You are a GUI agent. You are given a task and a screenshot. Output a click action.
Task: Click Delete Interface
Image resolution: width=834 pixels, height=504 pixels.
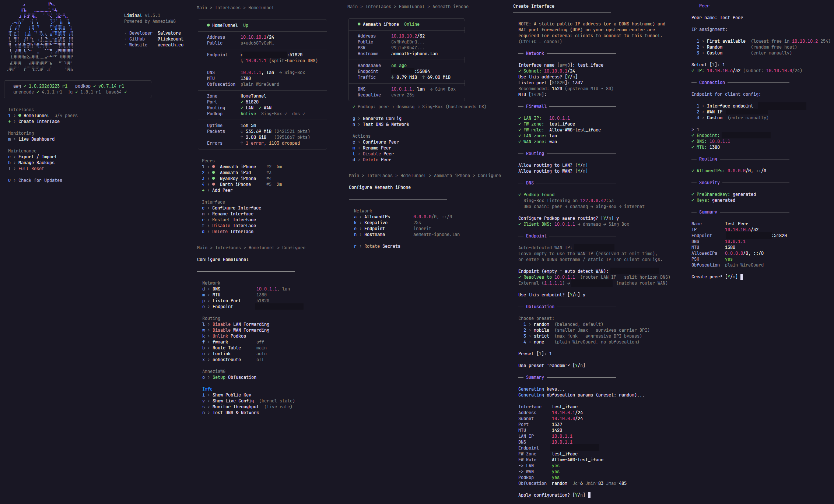point(228,232)
